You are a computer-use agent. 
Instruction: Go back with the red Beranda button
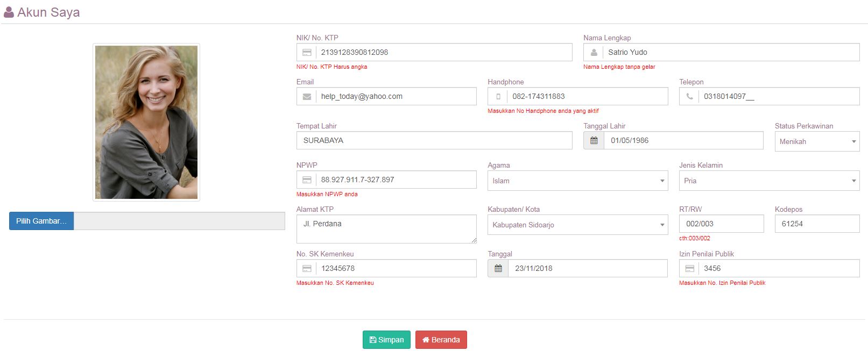click(x=441, y=340)
